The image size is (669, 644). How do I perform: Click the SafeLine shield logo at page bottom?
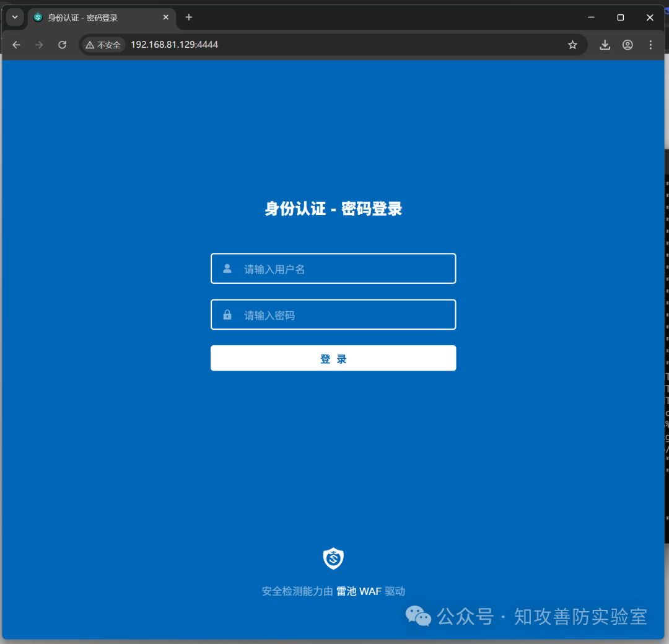point(333,558)
